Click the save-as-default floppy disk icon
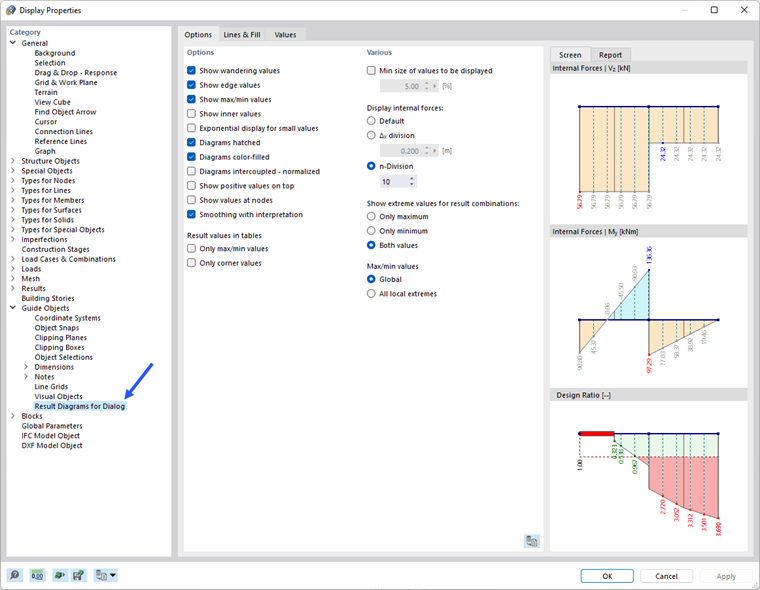Screen dimensions: 760x590 pyautogui.click(x=79, y=575)
